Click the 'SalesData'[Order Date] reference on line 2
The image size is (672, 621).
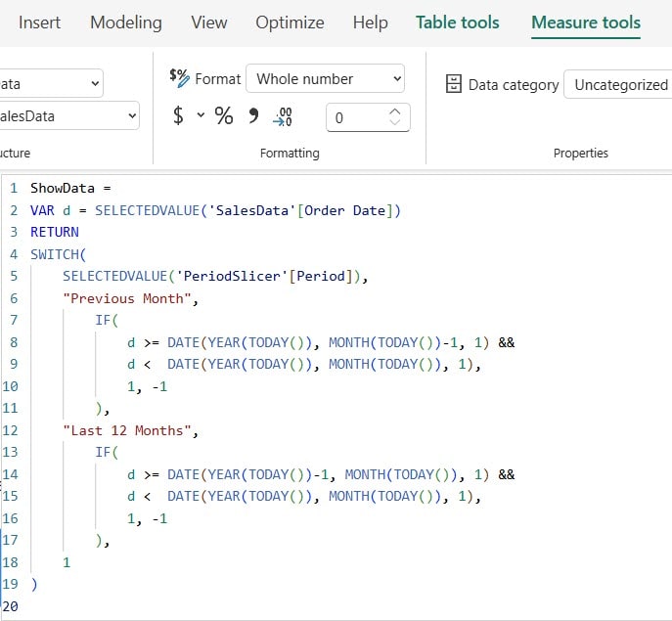click(300, 210)
